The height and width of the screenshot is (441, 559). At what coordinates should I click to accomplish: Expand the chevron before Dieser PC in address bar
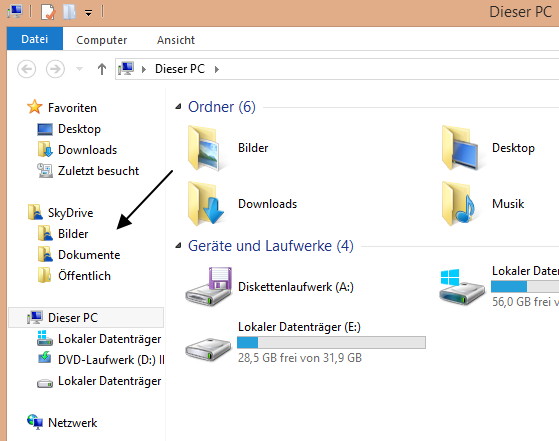(x=144, y=69)
